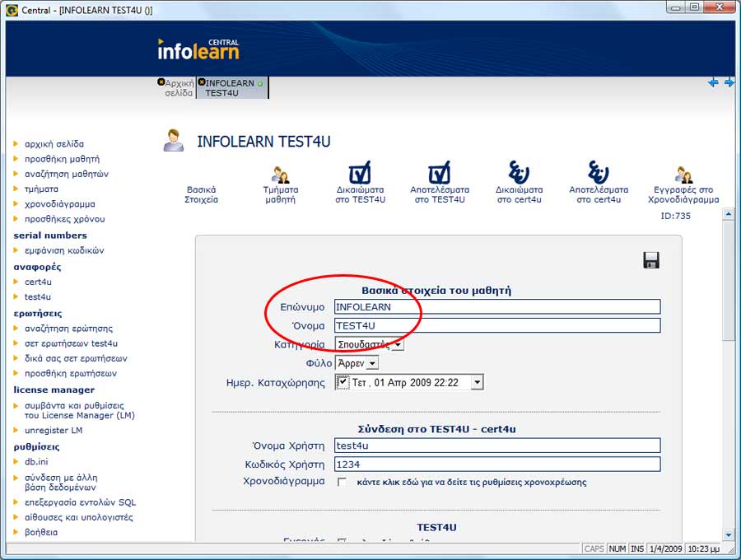
Task: Open σετ ερωτήσεων test4u link
Action: click(72, 343)
